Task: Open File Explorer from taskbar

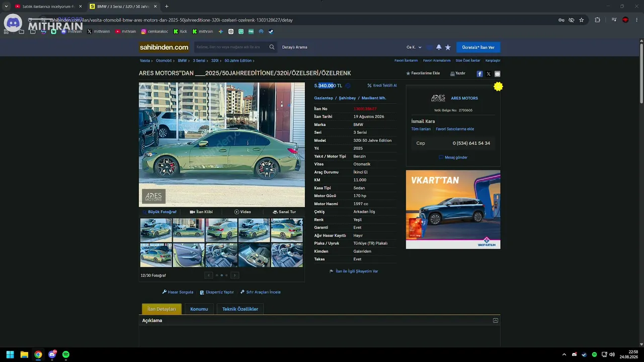Action: (24, 354)
